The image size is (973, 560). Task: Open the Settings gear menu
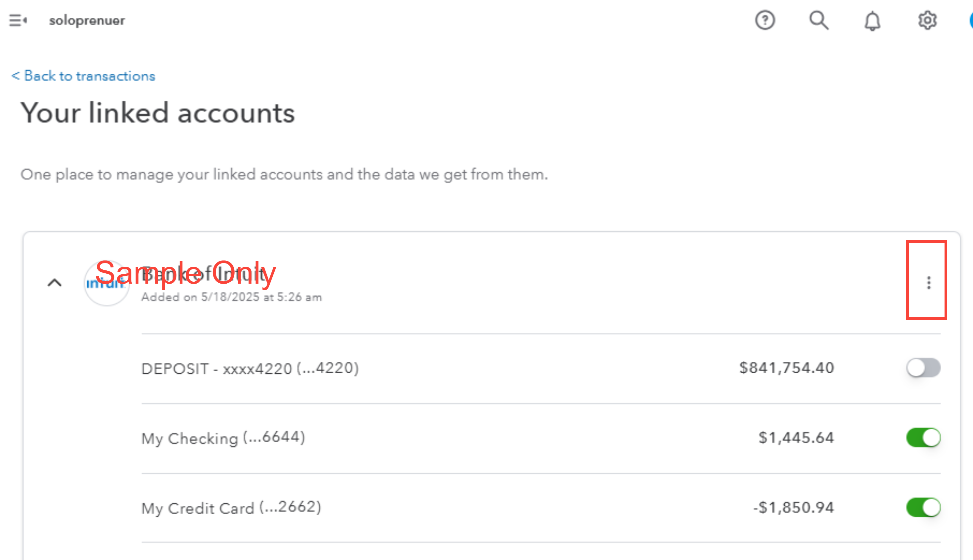click(927, 20)
